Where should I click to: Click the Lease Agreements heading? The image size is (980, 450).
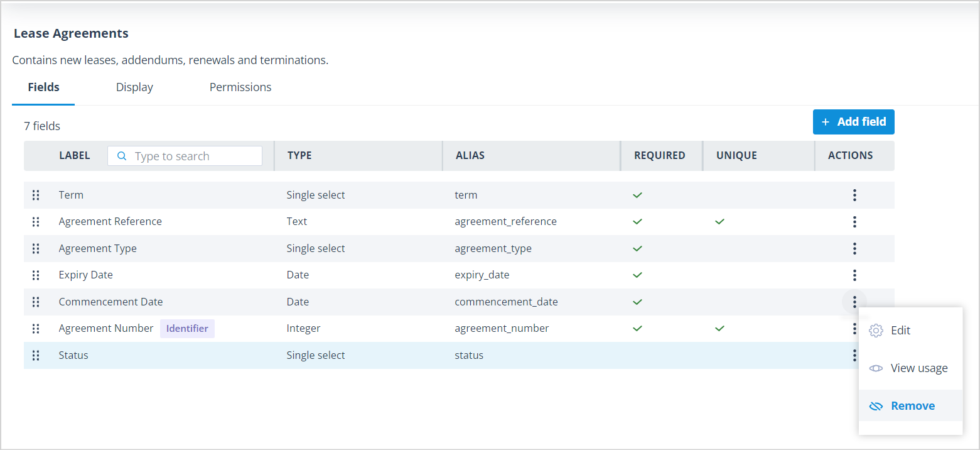pyautogui.click(x=71, y=33)
